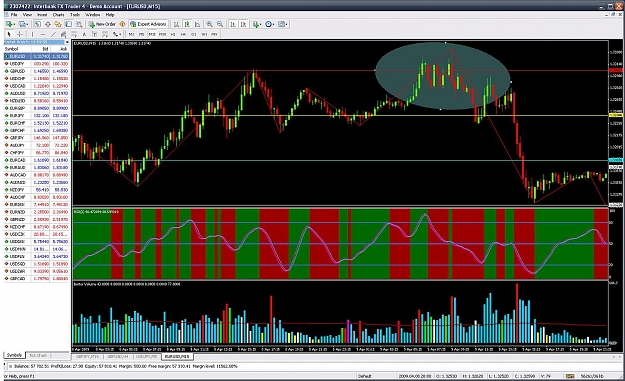
Task: Switch to the USDJPY,M5 chart tab
Action: click(147, 356)
